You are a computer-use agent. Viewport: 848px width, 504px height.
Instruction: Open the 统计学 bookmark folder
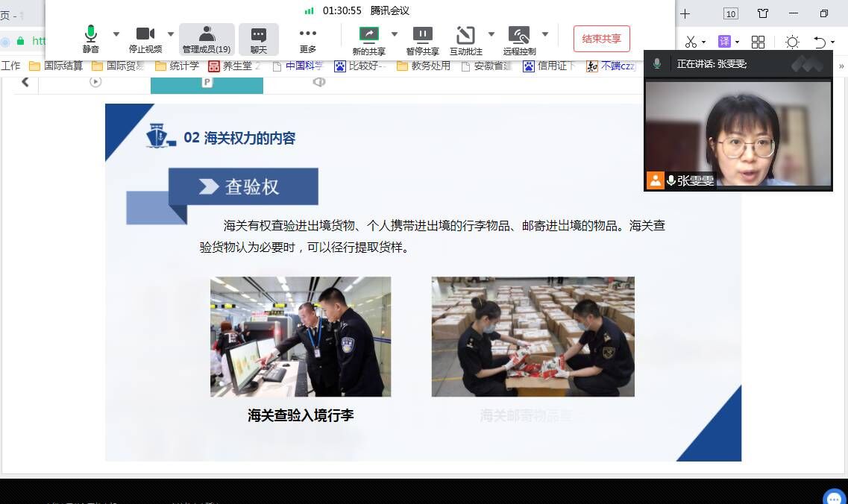click(x=177, y=66)
